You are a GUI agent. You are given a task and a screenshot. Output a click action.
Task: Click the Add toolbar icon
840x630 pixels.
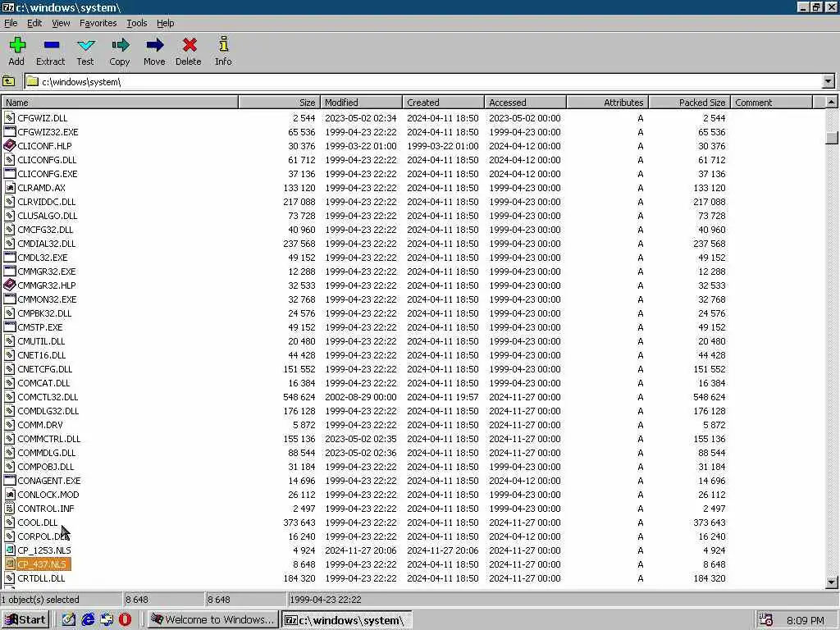tap(16, 46)
